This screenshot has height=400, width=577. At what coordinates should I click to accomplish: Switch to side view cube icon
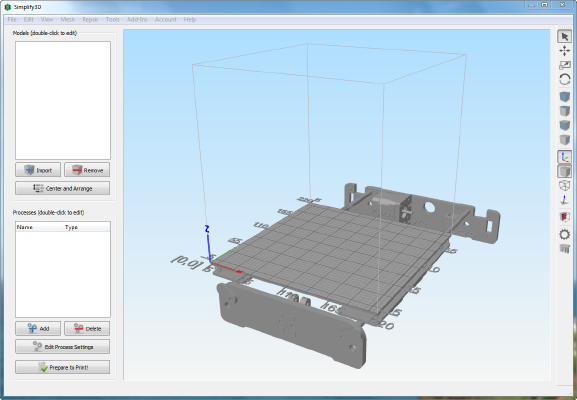[564, 139]
